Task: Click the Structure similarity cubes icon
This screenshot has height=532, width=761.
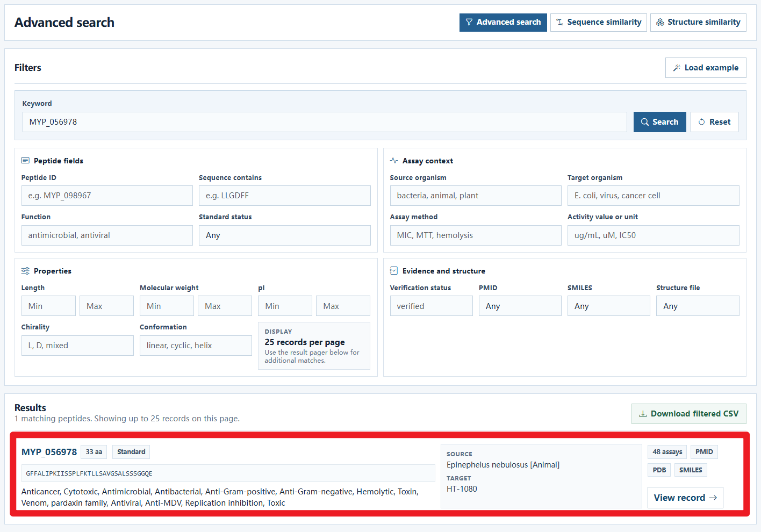Action: click(x=660, y=22)
